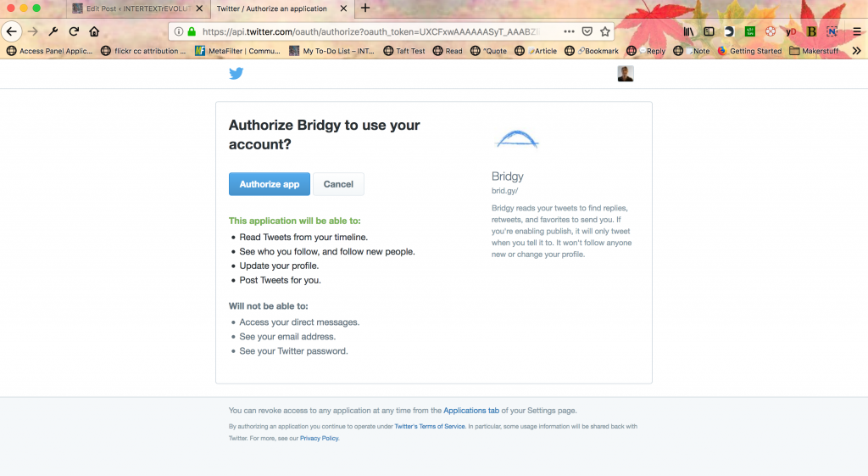Open the Applications tab link
The height and width of the screenshot is (476, 868).
click(471, 411)
